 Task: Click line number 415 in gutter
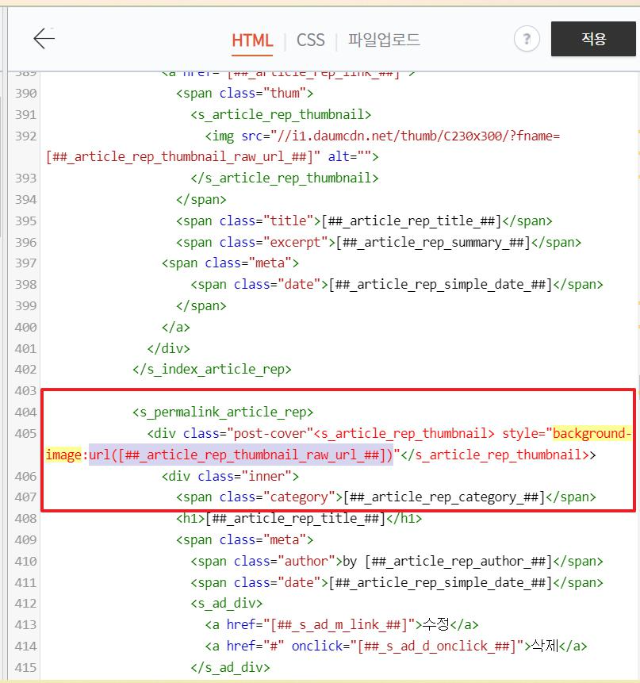click(26, 667)
